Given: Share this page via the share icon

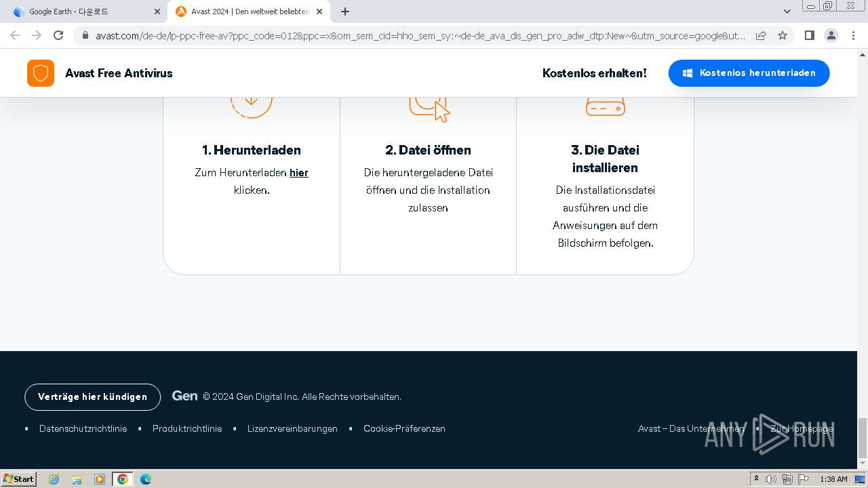Looking at the screenshot, I should [761, 35].
